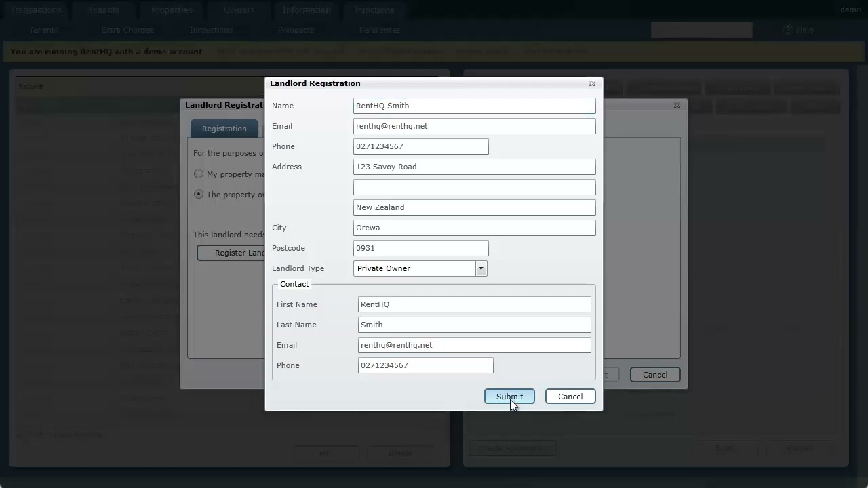Image resolution: width=868 pixels, height=488 pixels.
Task: Click the Contact group label
Action: (294, 284)
